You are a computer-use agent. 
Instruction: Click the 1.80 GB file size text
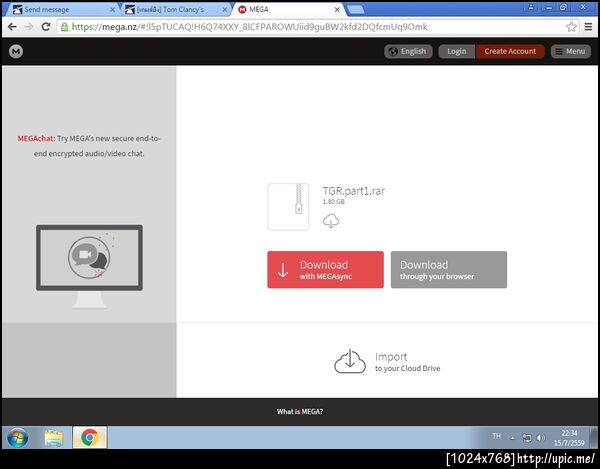tap(333, 202)
